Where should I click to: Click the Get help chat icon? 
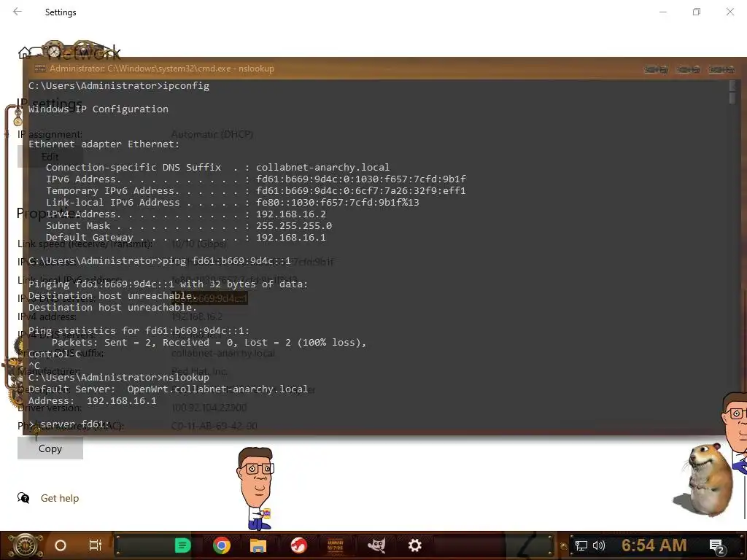pyautogui.click(x=23, y=498)
